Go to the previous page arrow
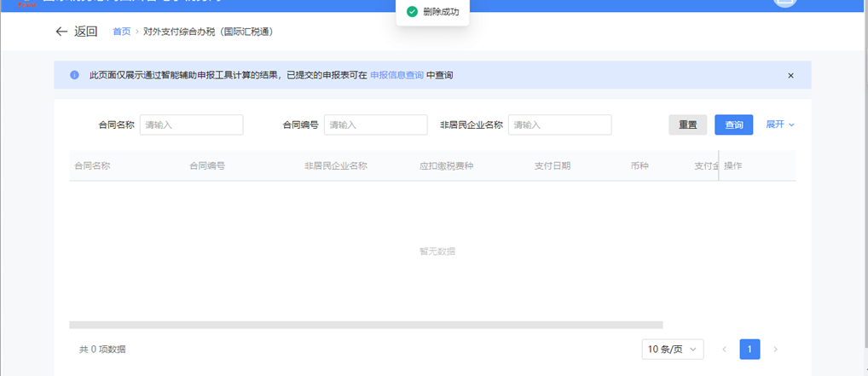The image size is (868, 376). tap(725, 350)
